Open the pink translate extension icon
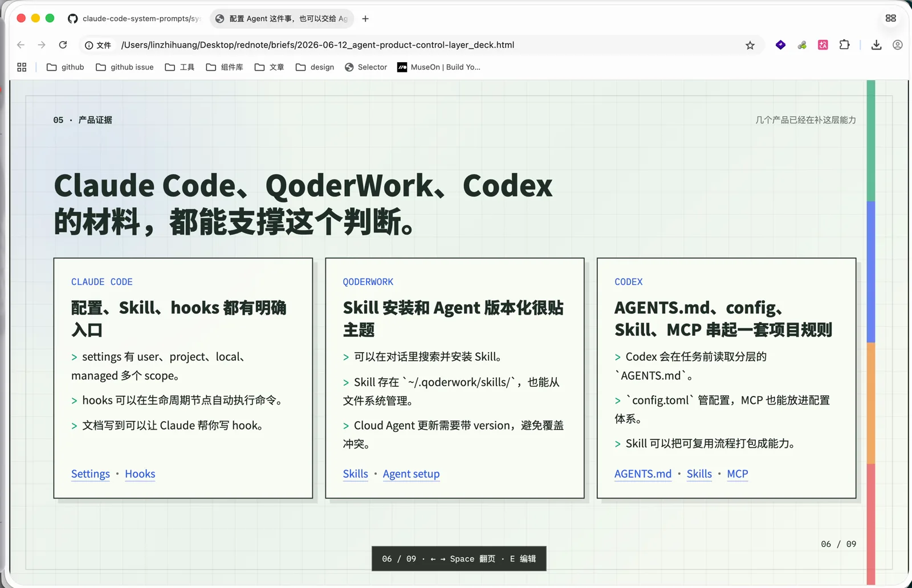The image size is (912, 588). pyautogui.click(x=823, y=45)
